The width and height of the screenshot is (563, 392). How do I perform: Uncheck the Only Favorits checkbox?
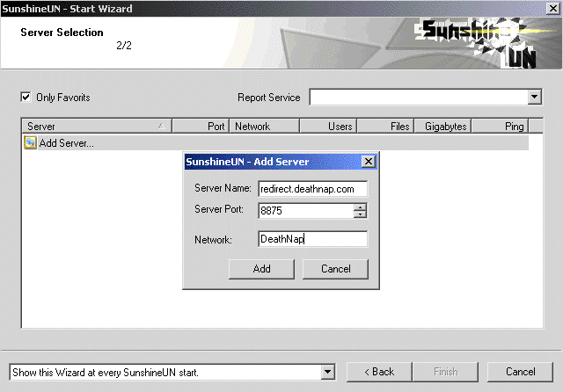pyautogui.click(x=26, y=98)
